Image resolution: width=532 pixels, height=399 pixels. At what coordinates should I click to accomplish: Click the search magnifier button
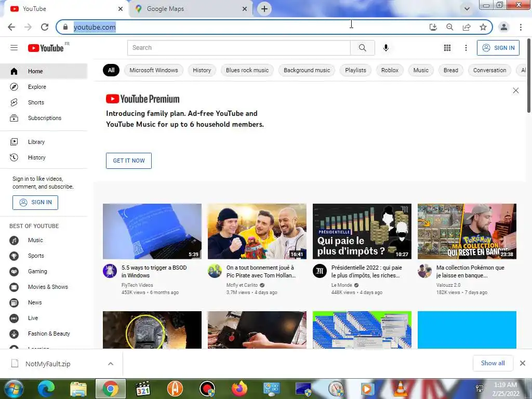(362, 48)
